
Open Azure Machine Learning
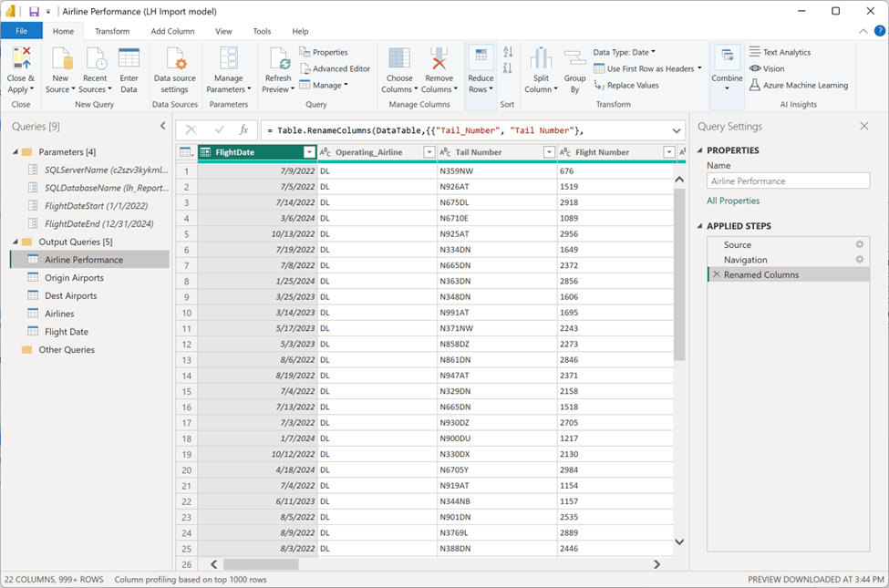(x=799, y=85)
